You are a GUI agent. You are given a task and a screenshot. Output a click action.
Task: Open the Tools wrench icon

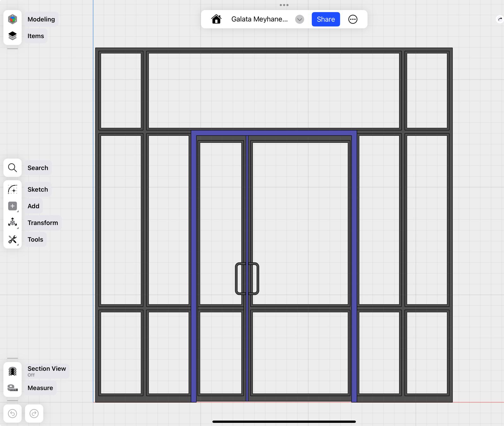tap(12, 239)
